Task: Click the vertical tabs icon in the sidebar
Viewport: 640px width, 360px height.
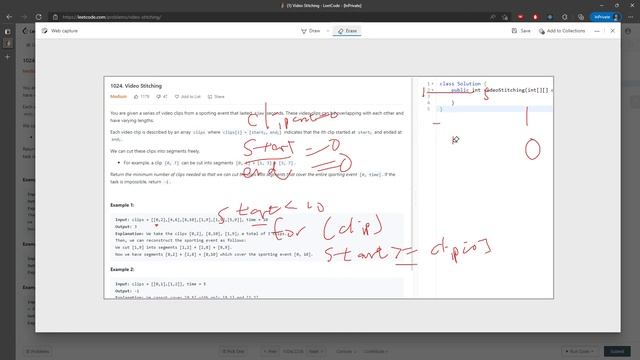Action: pyautogui.click(x=8, y=31)
